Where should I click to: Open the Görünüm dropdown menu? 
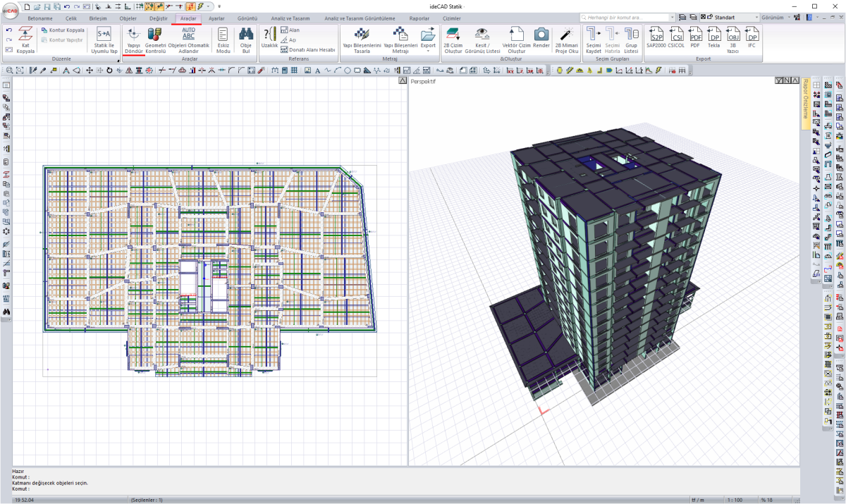[776, 17]
